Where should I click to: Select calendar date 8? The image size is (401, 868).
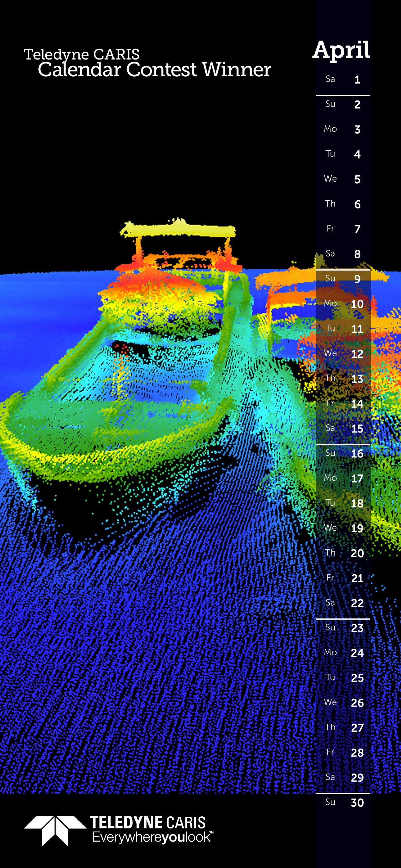[357, 254]
